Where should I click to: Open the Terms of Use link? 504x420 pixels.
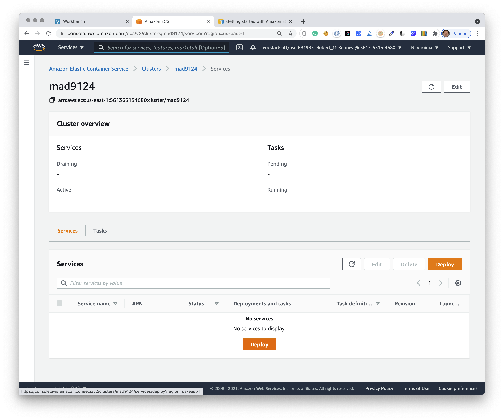[416, 388]
